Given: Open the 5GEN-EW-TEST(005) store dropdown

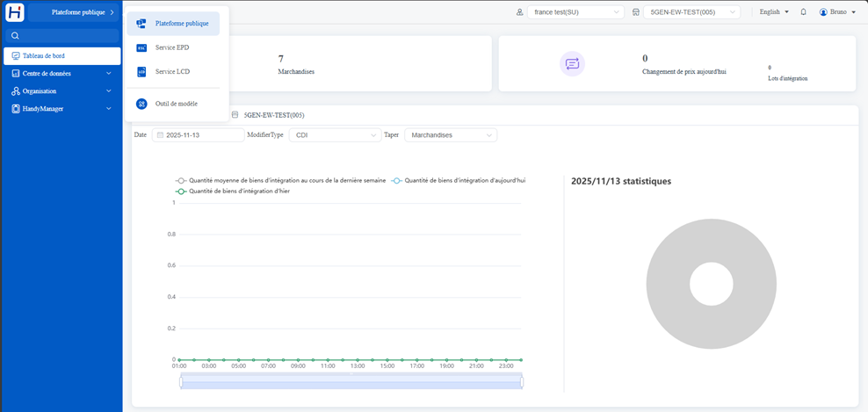Looking at the screenshot, I should point(692,12).
